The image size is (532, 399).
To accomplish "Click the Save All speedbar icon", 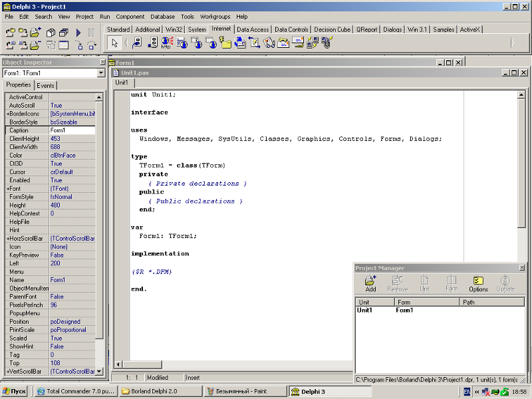I will 23,33.
